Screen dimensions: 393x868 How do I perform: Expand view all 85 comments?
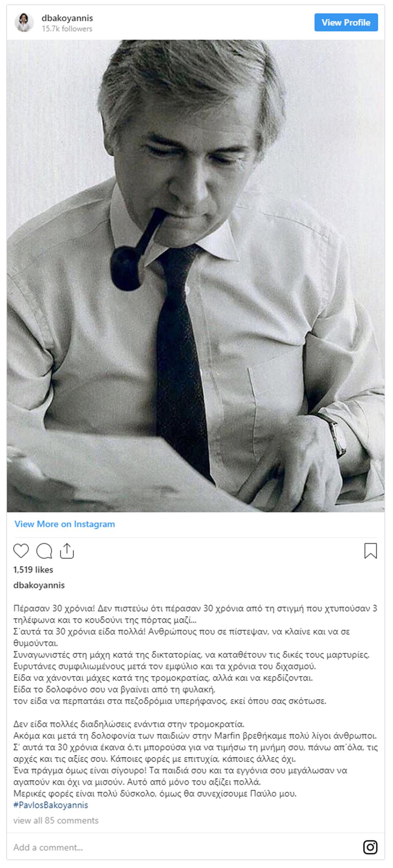click(x=56, y=820)
